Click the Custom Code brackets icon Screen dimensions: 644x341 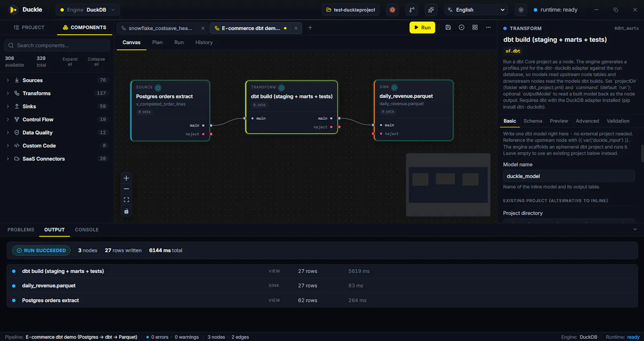pos(17,146)
